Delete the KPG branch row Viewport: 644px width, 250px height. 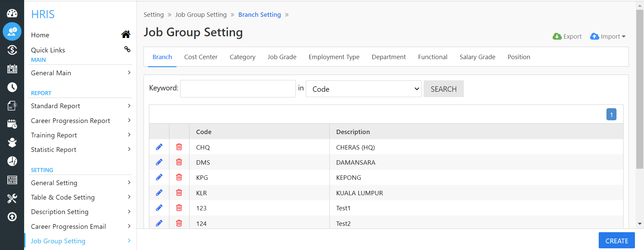click(179, 177)
